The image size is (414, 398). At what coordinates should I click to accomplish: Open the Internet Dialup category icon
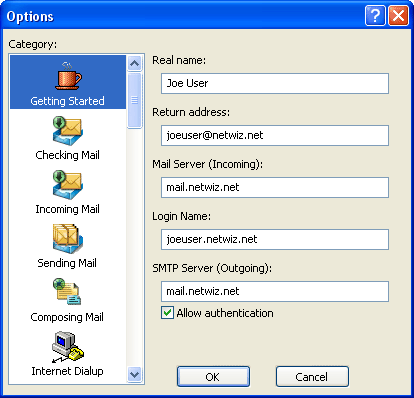click(68, 347)
